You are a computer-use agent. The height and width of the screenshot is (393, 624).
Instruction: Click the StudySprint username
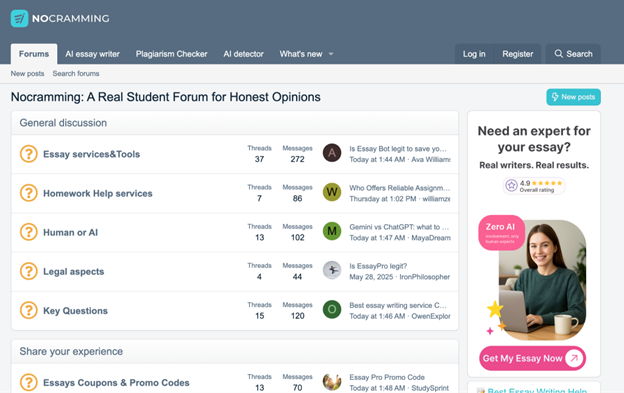[x=430, y=388]
